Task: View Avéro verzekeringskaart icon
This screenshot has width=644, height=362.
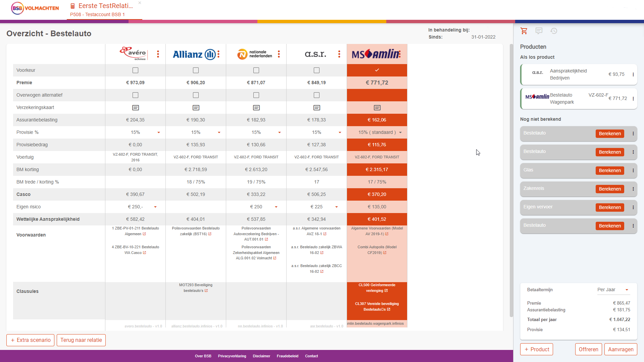Action: point(136,108)
